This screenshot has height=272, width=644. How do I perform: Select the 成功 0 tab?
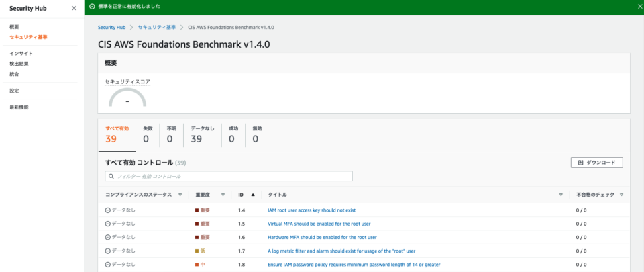pyautogui.click(x=233, y=134)
